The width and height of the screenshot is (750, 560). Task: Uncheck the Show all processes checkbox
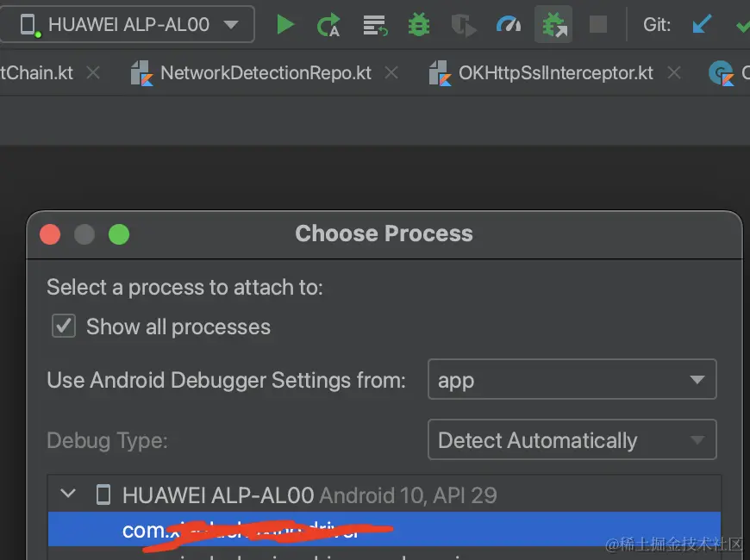click(64, 327)
